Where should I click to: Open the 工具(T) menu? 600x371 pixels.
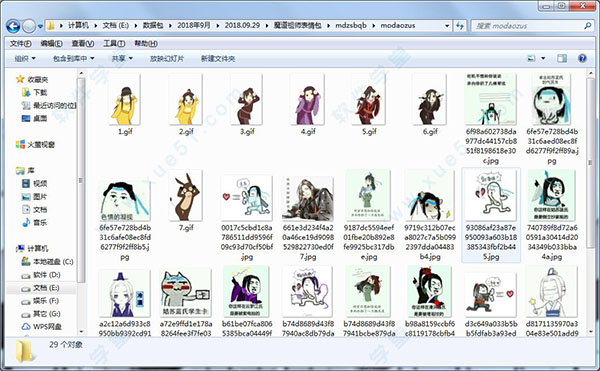114,44
